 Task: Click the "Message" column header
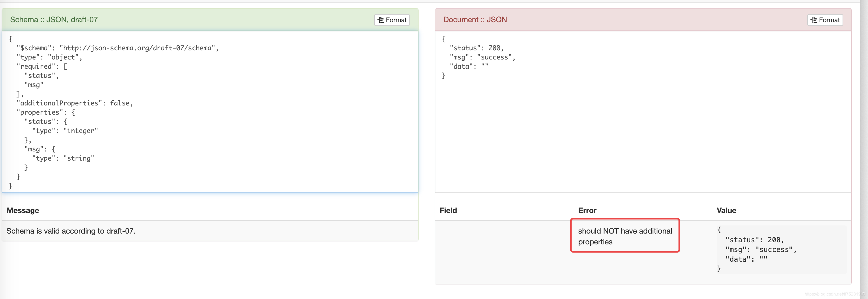[23, 210]
